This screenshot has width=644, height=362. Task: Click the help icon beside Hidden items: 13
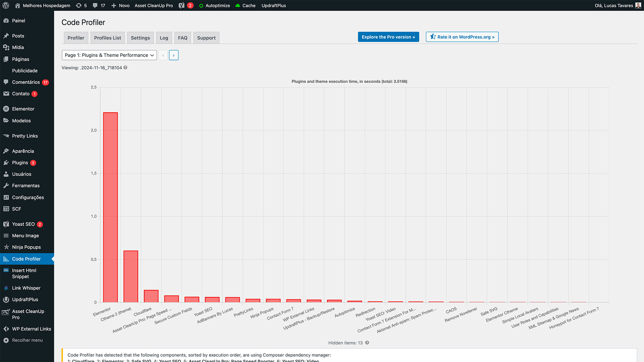point(367,343)
